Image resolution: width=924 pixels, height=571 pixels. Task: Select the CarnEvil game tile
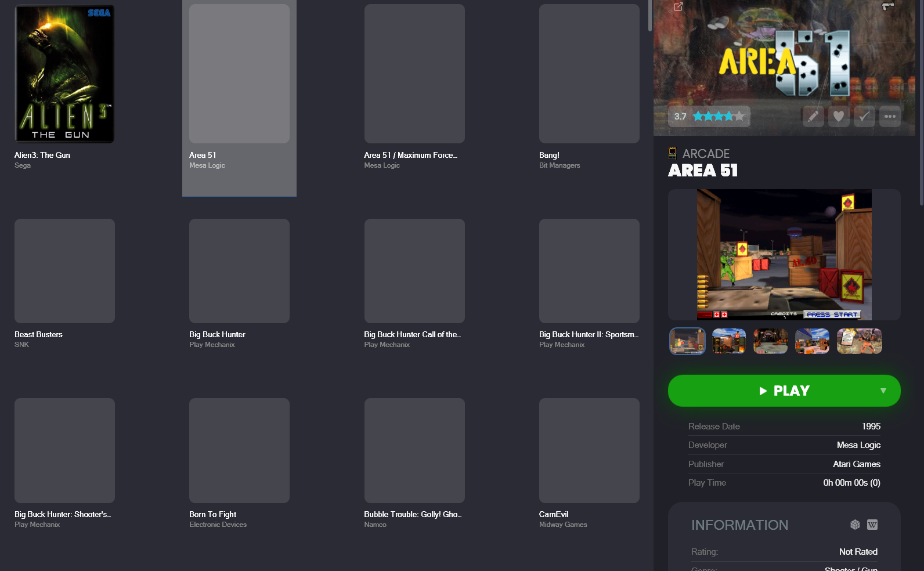(x=589, y=450)
